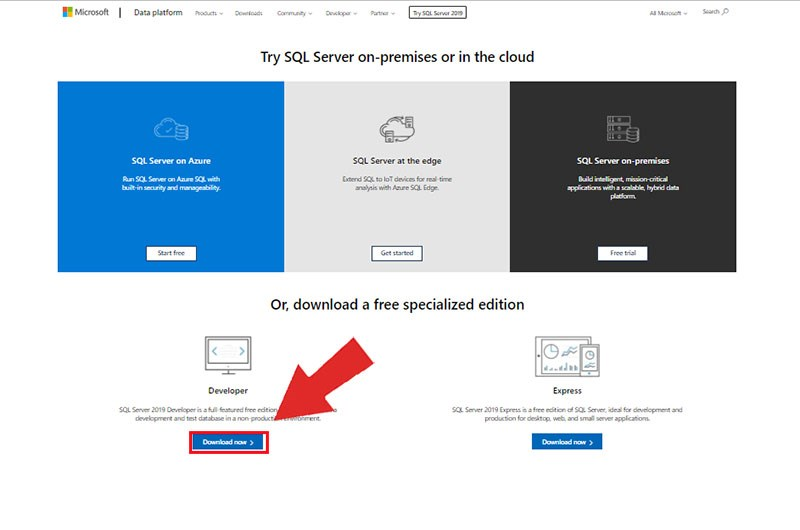The height and width of the screenshot is (530, 800).
Task: Click the Try SQL Server 2019 button
Action: (438, 13)
